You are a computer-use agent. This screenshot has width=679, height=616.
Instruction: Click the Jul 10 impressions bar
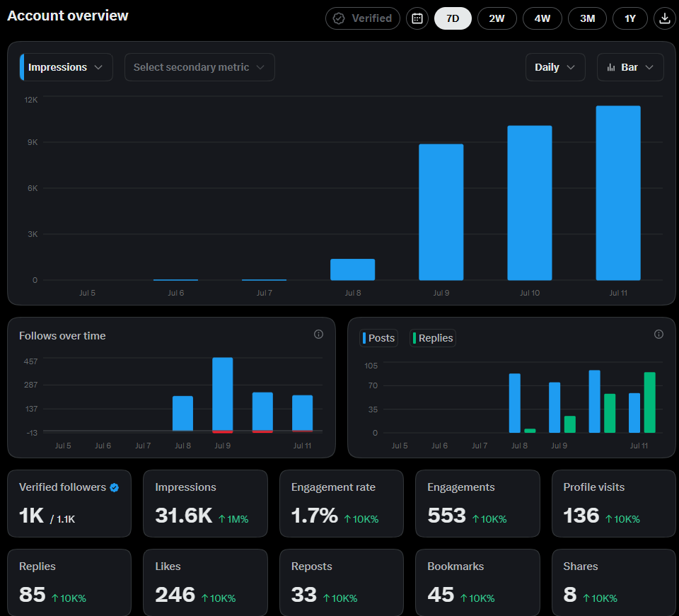point(530,203)
